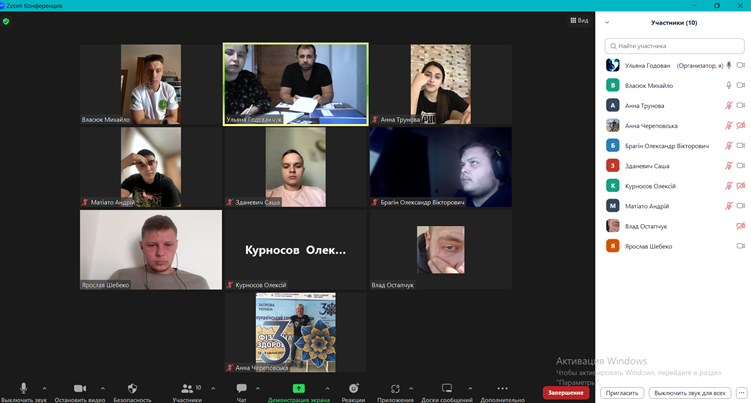Collapse participants panel using the top-left chevron

(x=609, y=22)
